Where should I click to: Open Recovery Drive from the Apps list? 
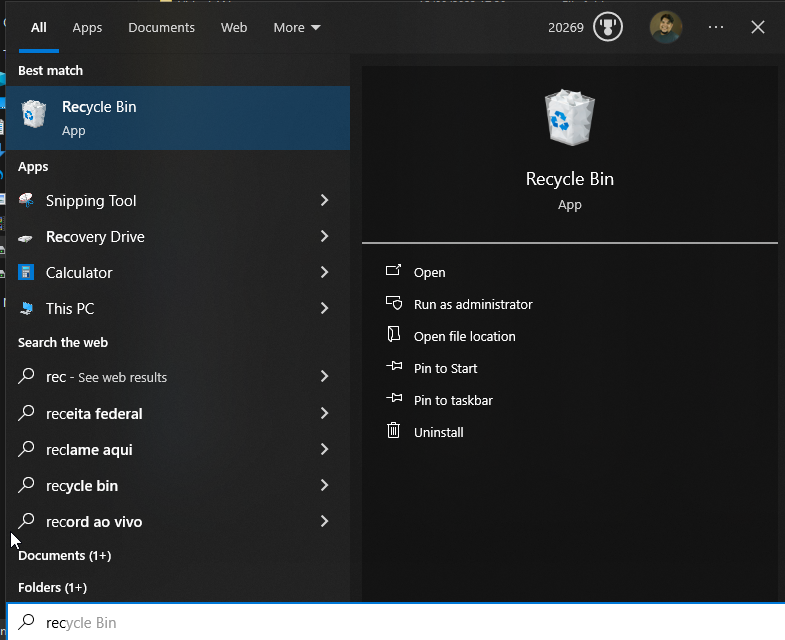pyautogui.click(x=178, y=236)
